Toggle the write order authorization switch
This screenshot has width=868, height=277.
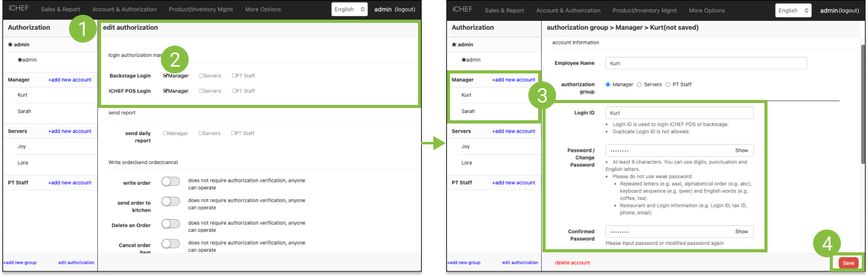click(x=170, y=181)
